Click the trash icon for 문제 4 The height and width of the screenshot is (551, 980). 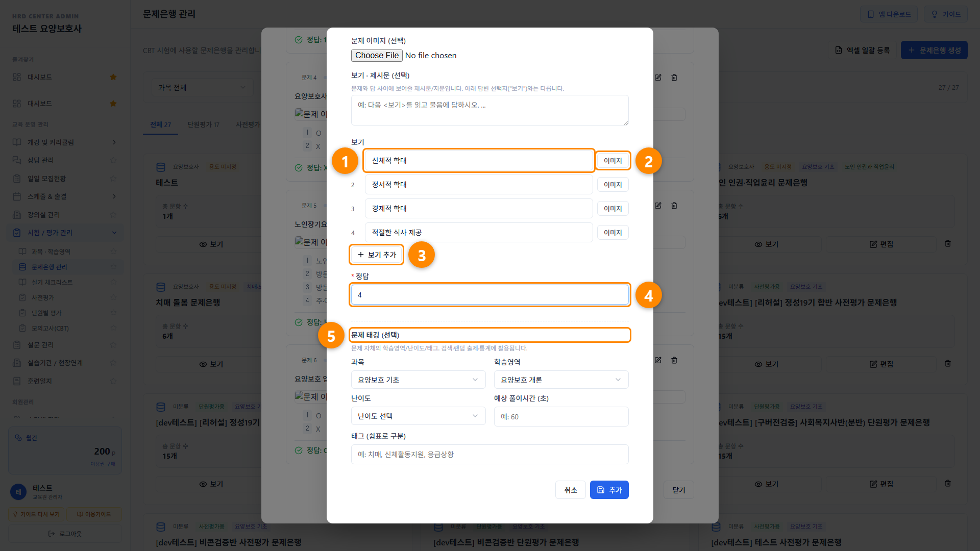pos(674,78)
